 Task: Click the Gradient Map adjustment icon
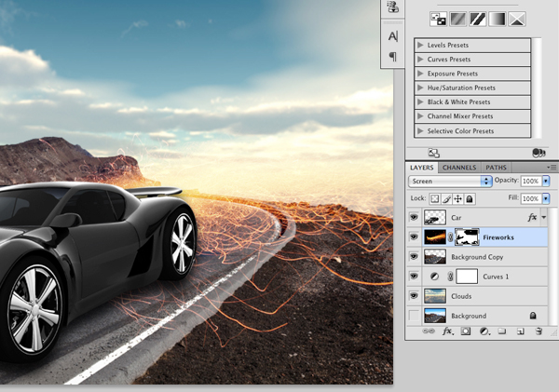coord(498,19)
